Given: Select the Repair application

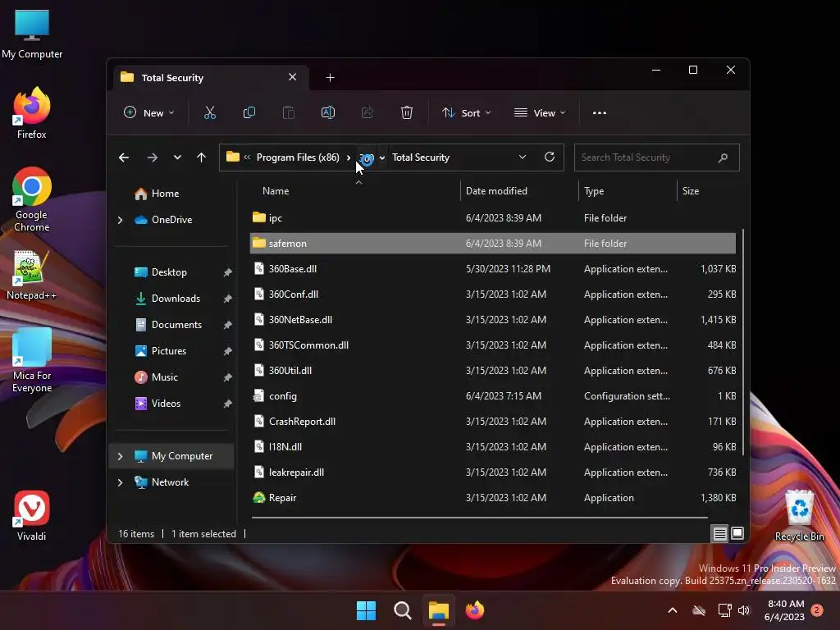Looking at the screenshot, I should [493, 498].
